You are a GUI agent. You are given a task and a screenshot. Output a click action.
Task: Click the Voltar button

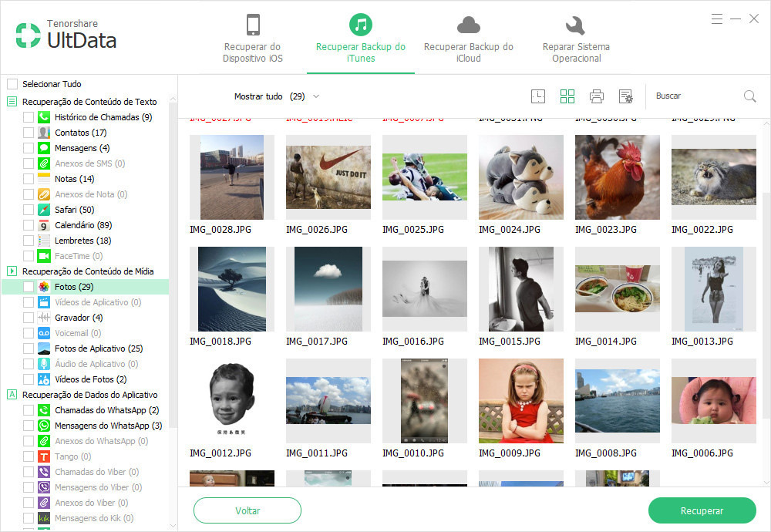coord(247,510)
